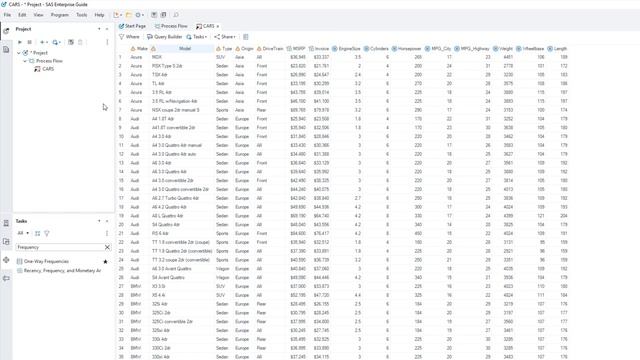Open the Tasks dropdown in data toolbar
This screenshot has height=360, width=640.
[197, 37]
